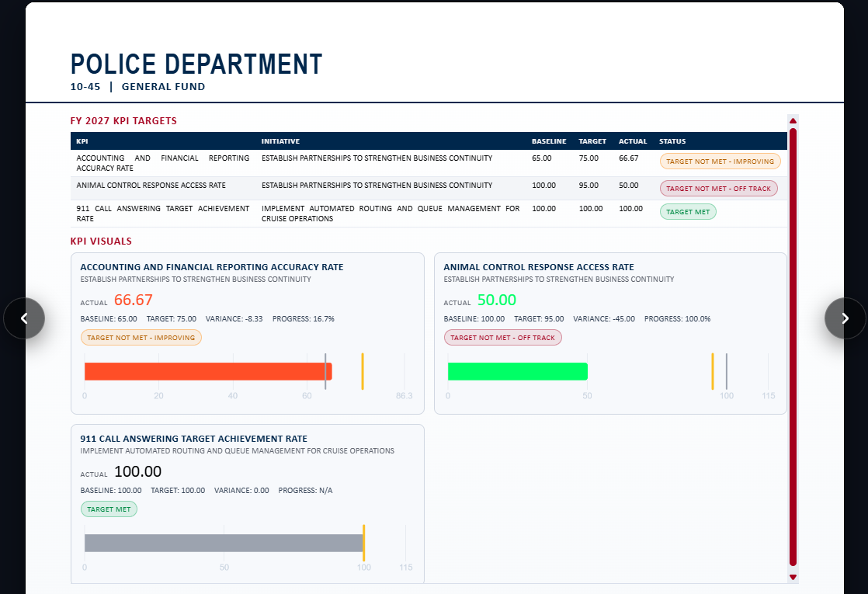This screenshot has height=594, width=868.
Task: Click the table initiative 'Implement Automated Routing and Queue Management'
Action: pyautogui.click(x=391, y=214)
